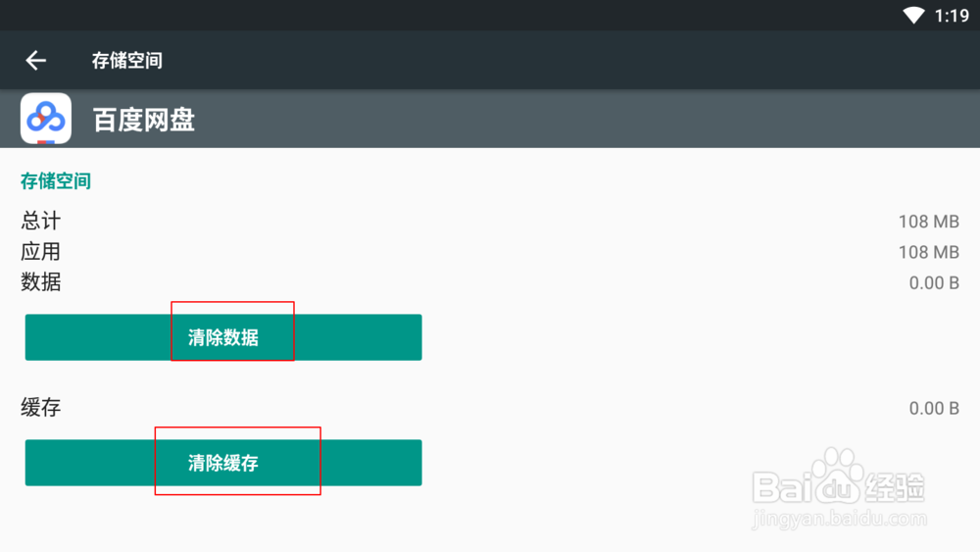Click the green 存储空间 section header
Viewport: 980px width, 552px height.
coord(56,181)
